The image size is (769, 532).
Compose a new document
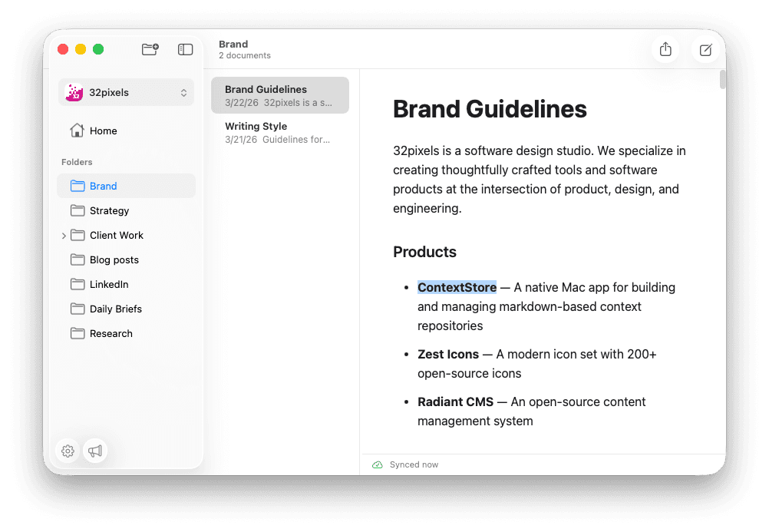click(705, 49)
